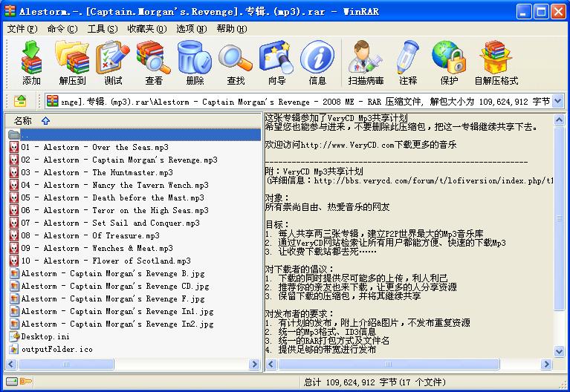Sort by the 名称 (Name) column header
570x392 pixels.
pyautogui.click(x=22, y=120)
